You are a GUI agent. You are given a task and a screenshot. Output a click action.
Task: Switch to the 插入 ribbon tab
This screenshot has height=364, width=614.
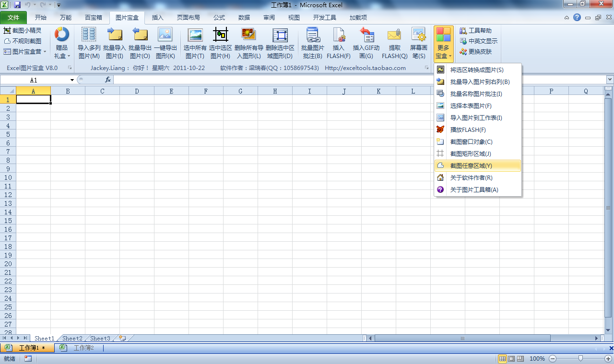tap(158, 18)
